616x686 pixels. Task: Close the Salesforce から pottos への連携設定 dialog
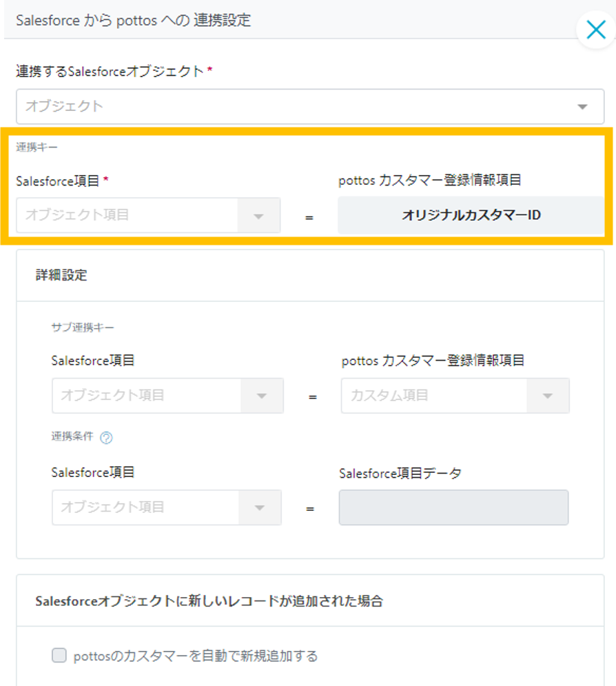(596, 30)
